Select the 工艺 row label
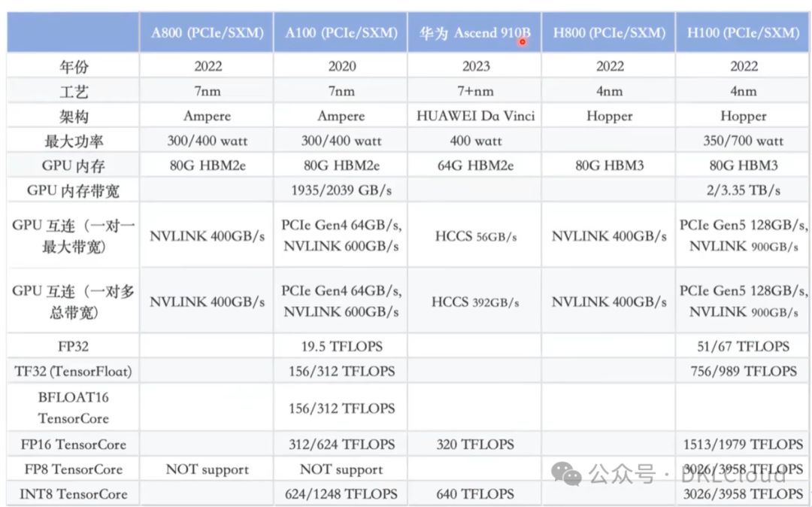This screenshot has width=812, height=507. 74,92
